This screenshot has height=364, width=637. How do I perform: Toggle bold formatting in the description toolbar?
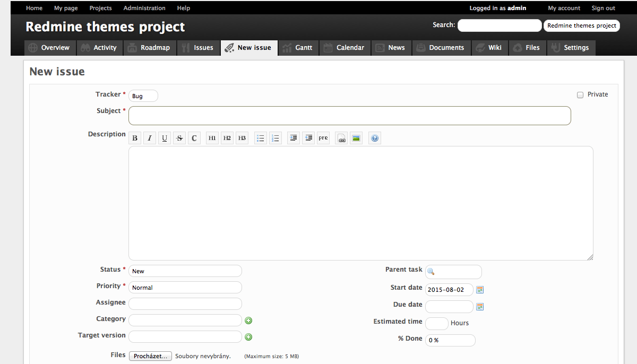(135, 138)
